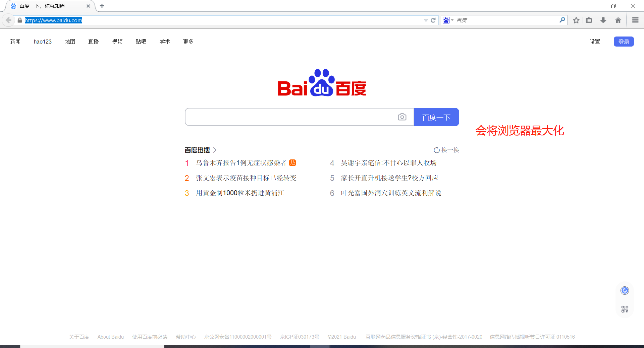Viewport: 644px width, 348px height.
Task: Open hot search 张文宏表示疫苗接种目标已经转变
Action: [246, 178]
